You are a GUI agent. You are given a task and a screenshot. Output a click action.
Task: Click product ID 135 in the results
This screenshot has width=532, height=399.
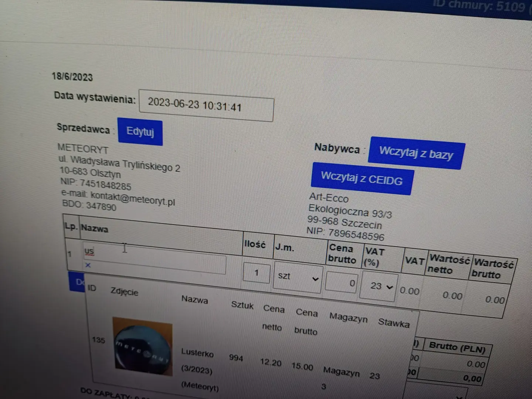click(99, 340)
